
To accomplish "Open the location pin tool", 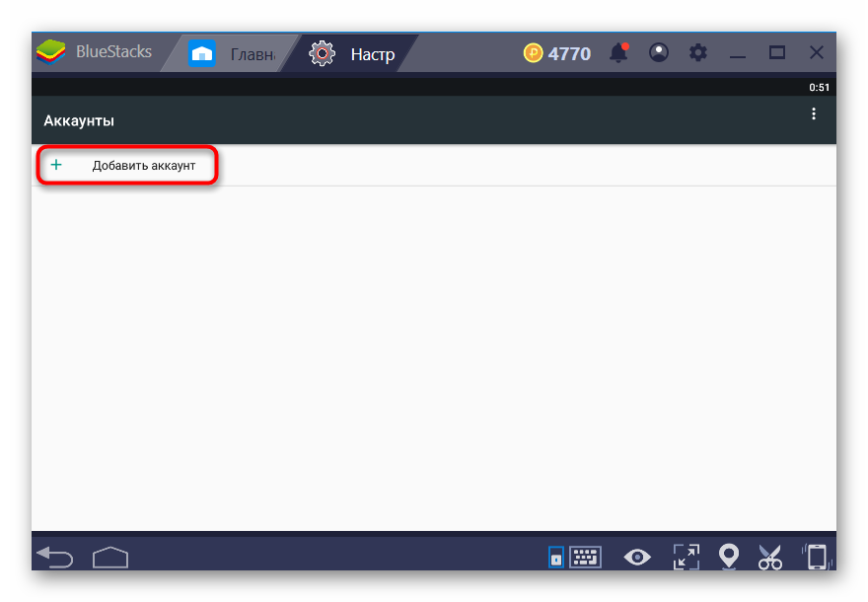I will coord(729,556).
